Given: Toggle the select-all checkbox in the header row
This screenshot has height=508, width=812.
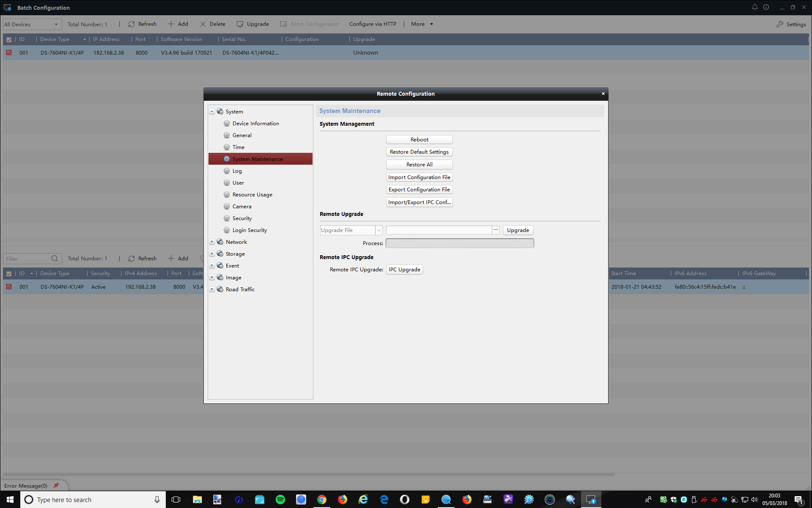Looking at the screenshot, I should pos(9,39).
